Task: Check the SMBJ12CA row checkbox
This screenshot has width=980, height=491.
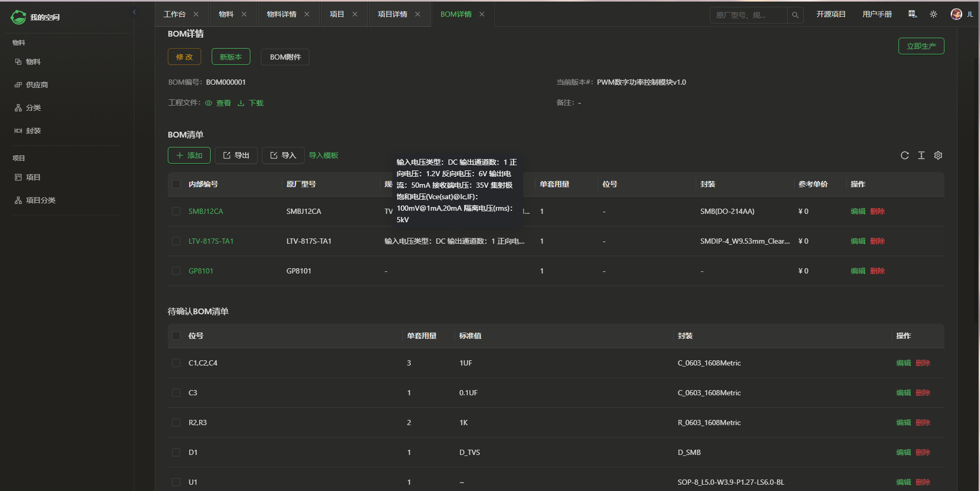Action: (x=176, y=211)
